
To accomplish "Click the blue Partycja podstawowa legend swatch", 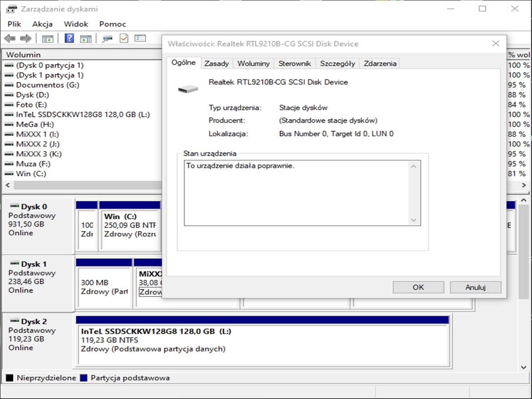I will [83, 378].
